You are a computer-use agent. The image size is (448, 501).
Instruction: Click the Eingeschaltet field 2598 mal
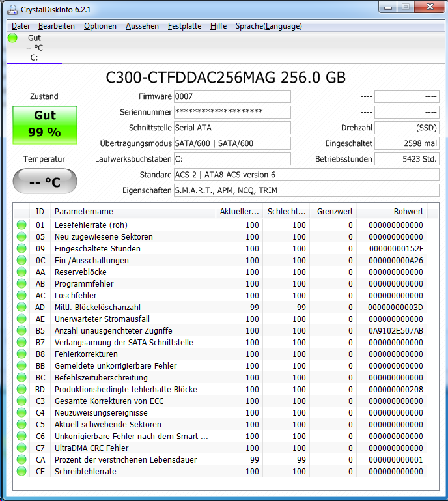coord(407,143)
